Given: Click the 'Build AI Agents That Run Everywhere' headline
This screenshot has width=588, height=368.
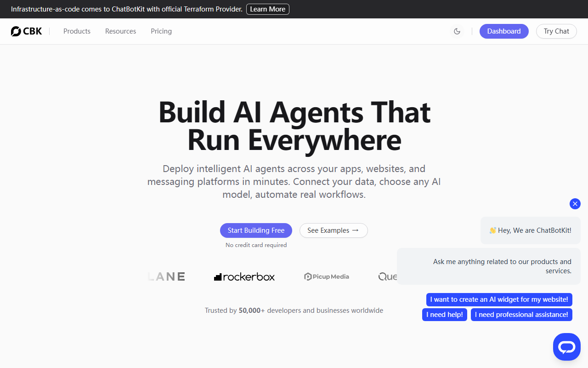Looking at the screenshot, I should point(294,126).
